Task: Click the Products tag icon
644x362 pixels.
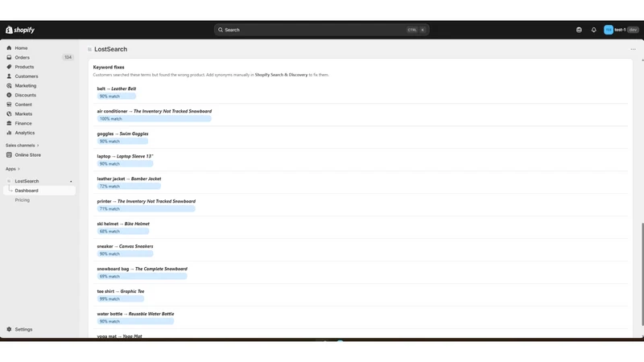Action: [9, 67]
